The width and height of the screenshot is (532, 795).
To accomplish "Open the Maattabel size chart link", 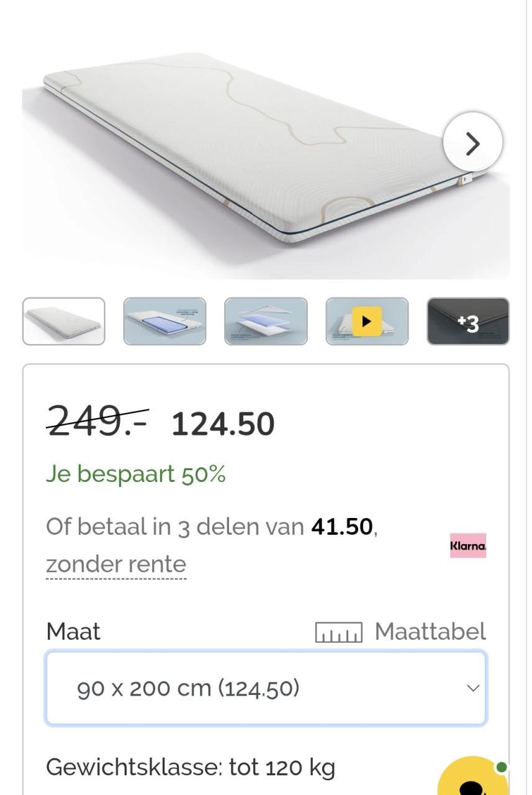I will click(x=430, y=632).
